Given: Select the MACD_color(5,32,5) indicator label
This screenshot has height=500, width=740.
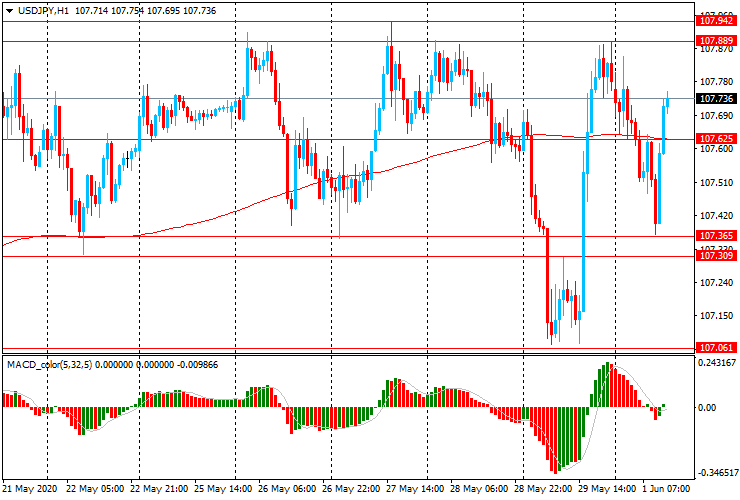Looking at the screenshot, I should [50, 365].
